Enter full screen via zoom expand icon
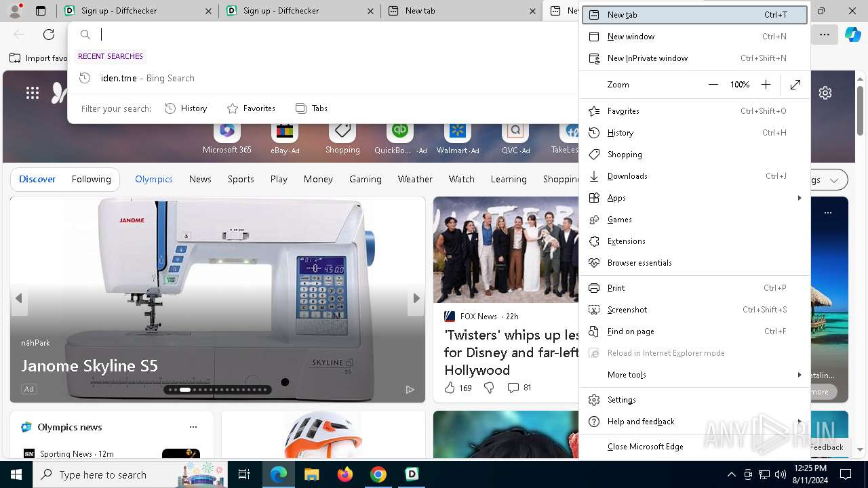Image resolution: width=868 pixels, height=488 pixels. tap(795, 85)
